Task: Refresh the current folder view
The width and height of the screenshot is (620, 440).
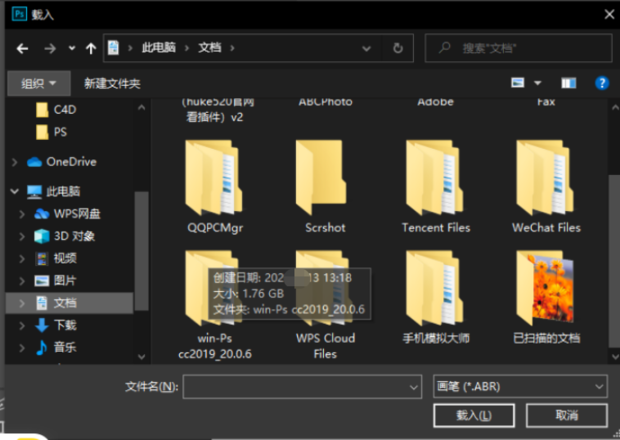Action: tap(398, 48)
